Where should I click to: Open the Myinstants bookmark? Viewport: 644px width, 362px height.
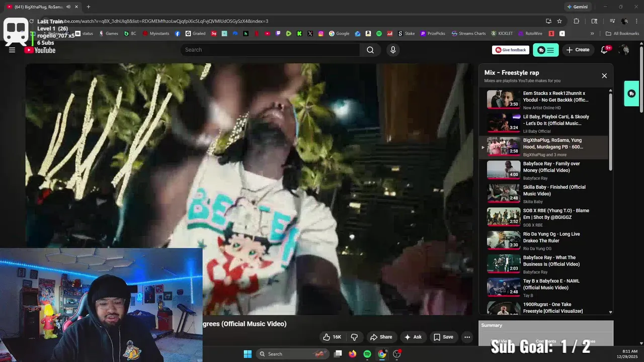156,34
